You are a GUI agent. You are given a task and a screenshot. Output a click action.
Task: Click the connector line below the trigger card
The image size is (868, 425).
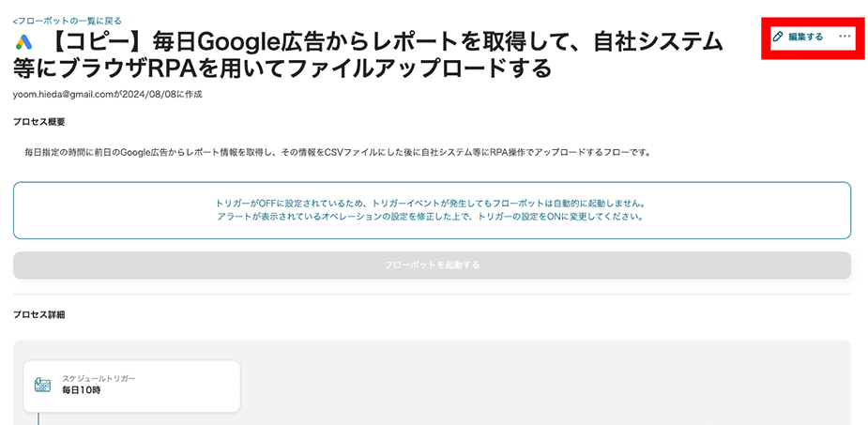tap(38, 418)
